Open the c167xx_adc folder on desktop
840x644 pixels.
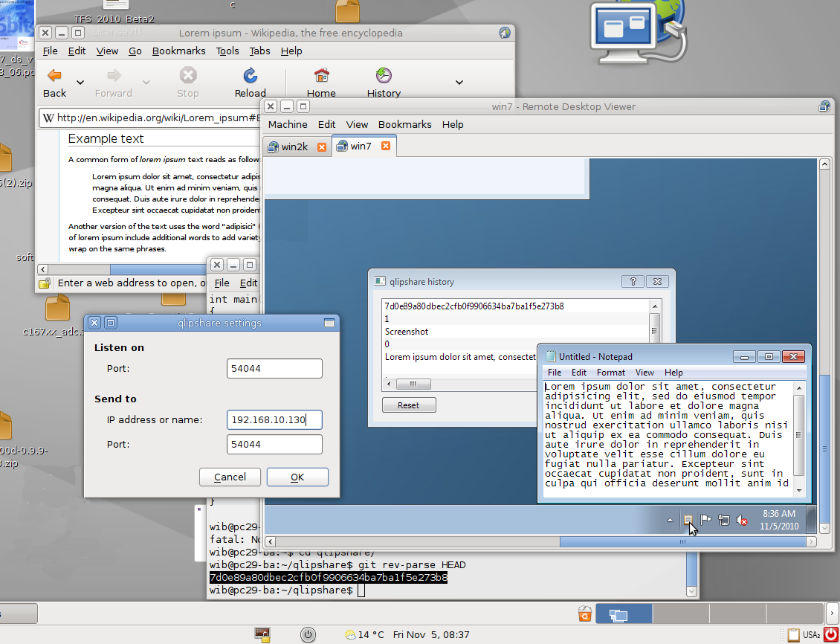coord(57,309)
